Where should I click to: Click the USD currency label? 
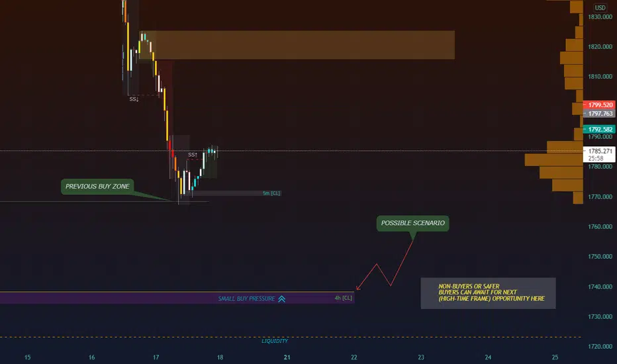600,7
